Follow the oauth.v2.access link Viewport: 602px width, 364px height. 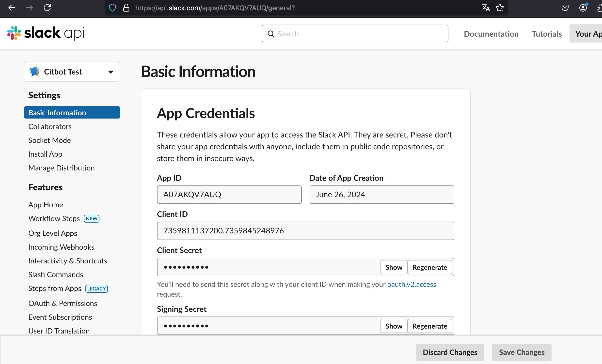pyautogui.click(x=412, y=284)
